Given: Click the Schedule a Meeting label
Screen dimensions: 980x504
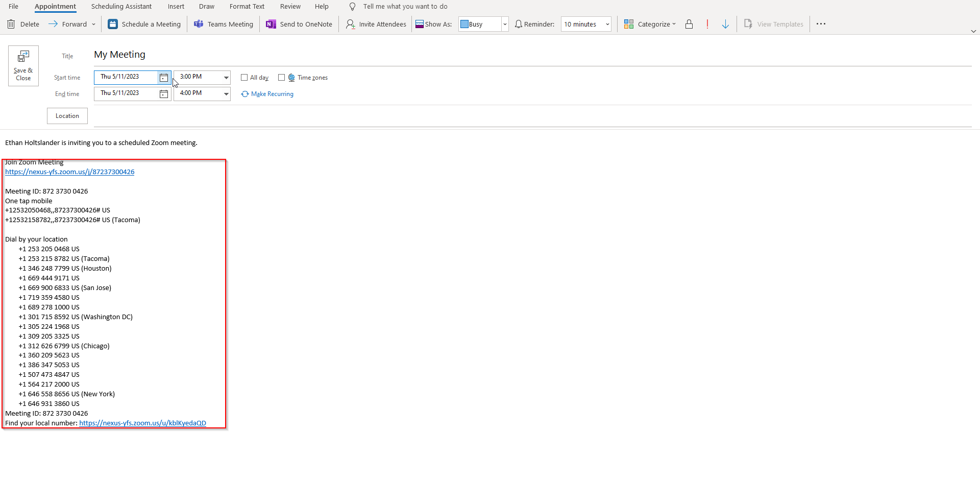Looking at the screenshot, I should click(x=151, y=24).
